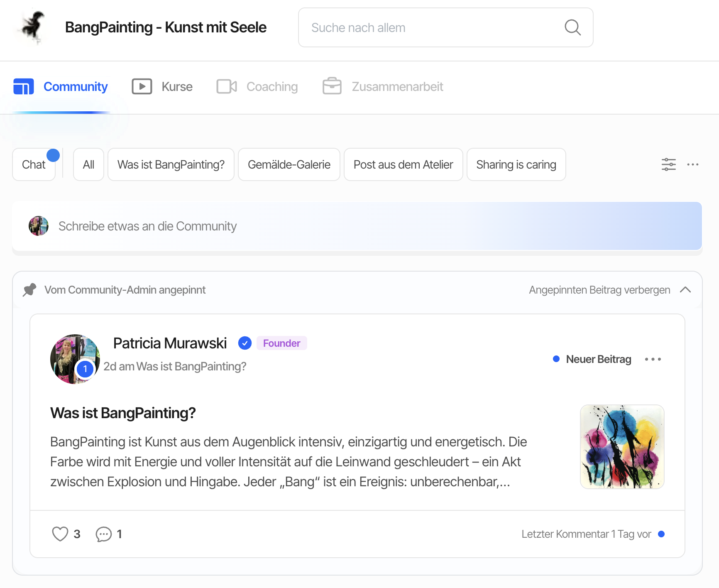
Task: Click Angepinnten Beitrag verbergen
Action: coord(599,290)
